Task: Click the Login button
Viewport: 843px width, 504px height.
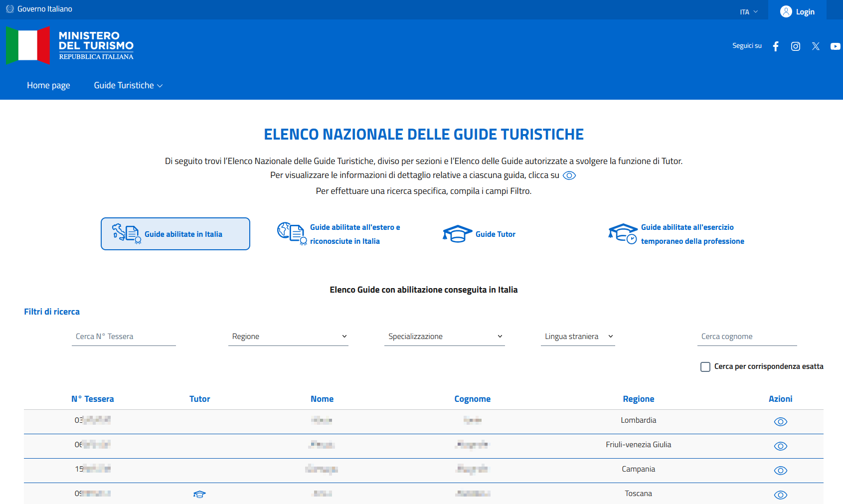Action: coord(797,11)
